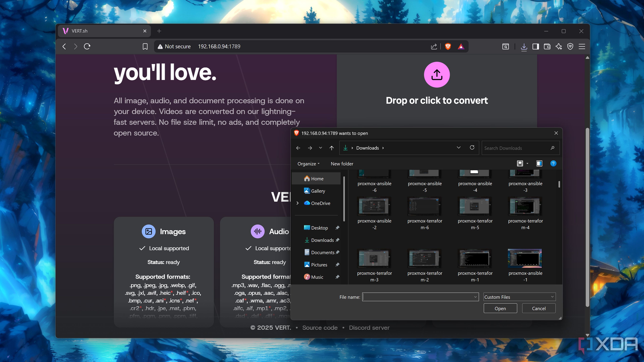The width and height of the screenshot is (644, 362).
Task: Click the Open button
Action: (500, 308)
